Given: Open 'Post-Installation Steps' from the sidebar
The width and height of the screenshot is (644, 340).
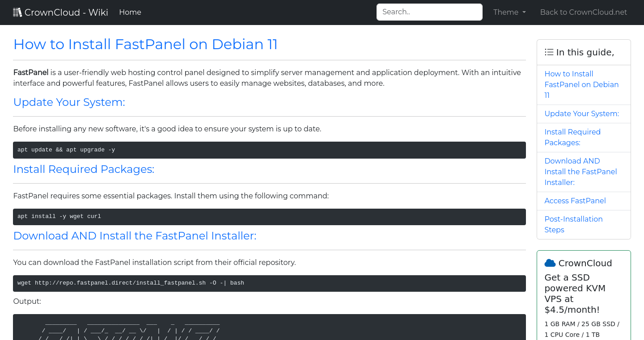Looking at the screenshot, I should pos(573,224).
